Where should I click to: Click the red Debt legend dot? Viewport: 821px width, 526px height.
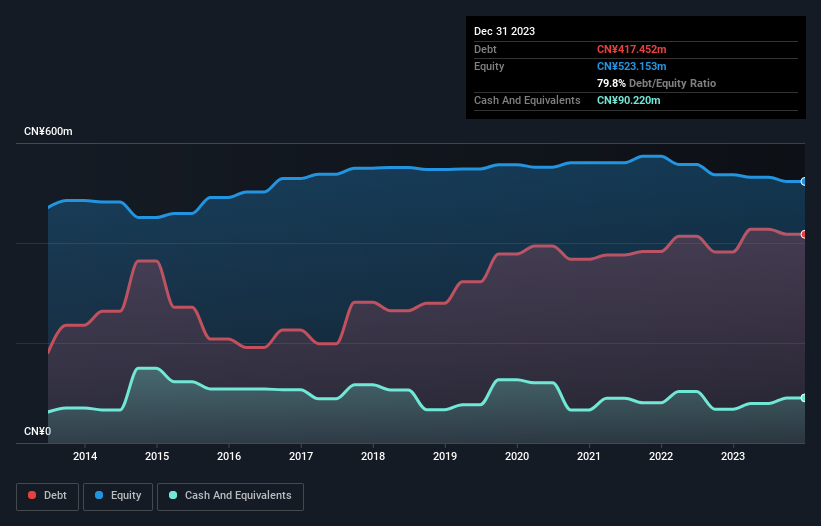pos(32,495)
